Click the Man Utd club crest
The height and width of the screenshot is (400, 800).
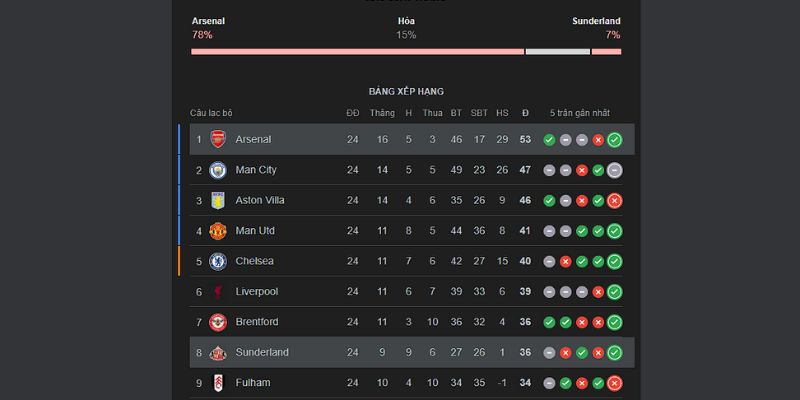(218, 231)
